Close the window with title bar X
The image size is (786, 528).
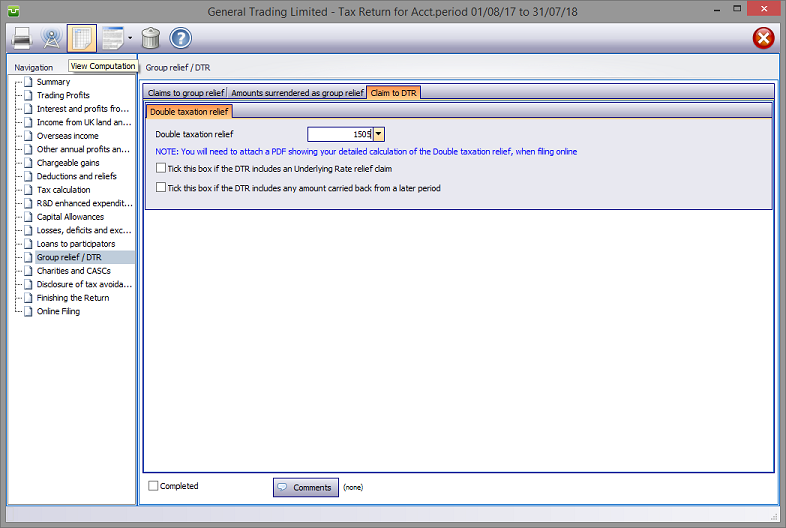(x=764, y=9)
